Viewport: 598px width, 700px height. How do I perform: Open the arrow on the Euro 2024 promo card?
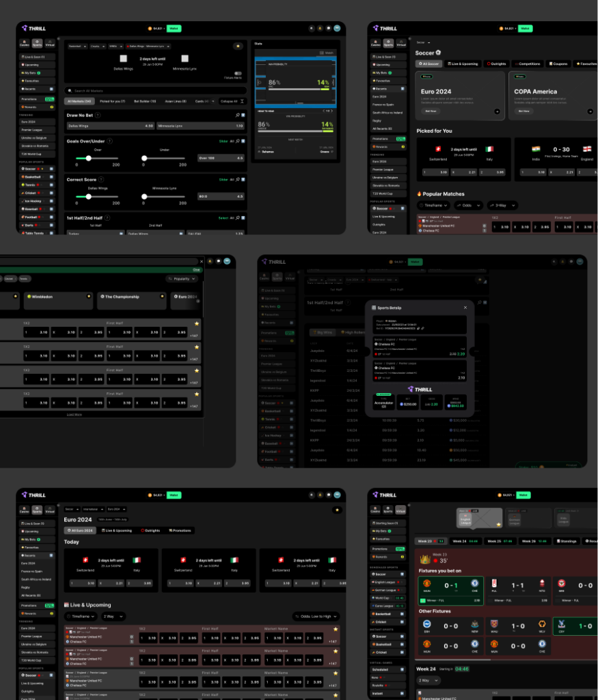click(497, 111)
